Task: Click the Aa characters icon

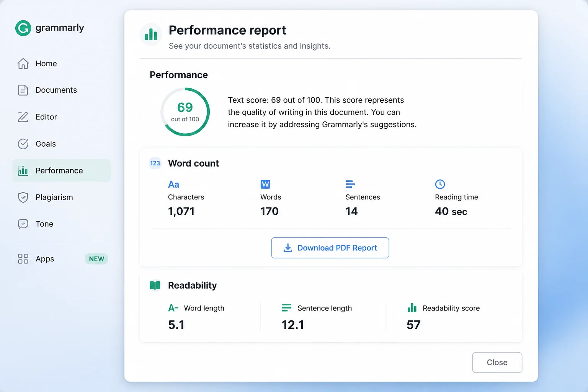Action: coord(173,185)
